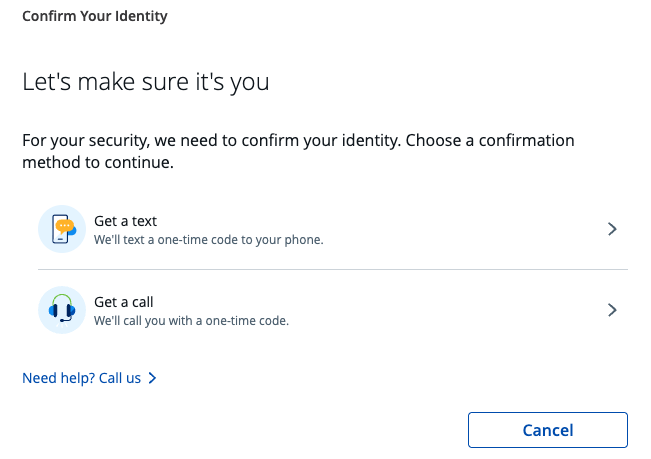Viewport: 651px width, 459px height.
Task: Click the orange speech bubble on phone icon
Action: (65, 226)
